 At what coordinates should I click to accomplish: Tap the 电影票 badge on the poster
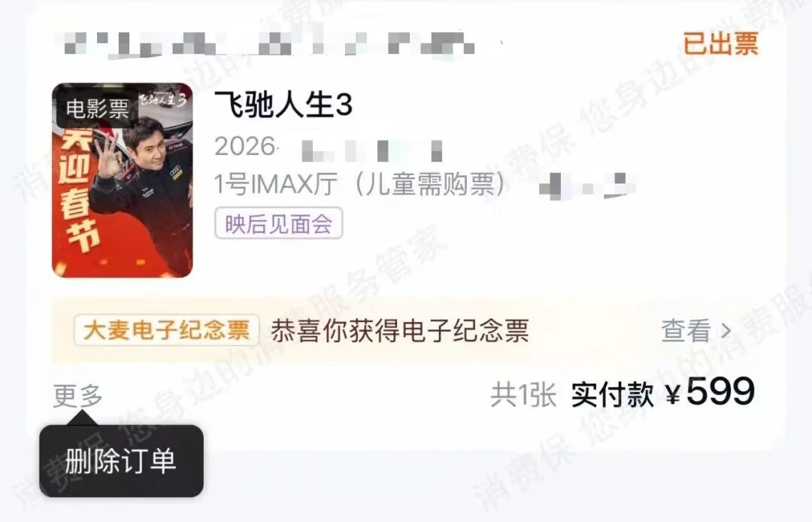(97, 109)
